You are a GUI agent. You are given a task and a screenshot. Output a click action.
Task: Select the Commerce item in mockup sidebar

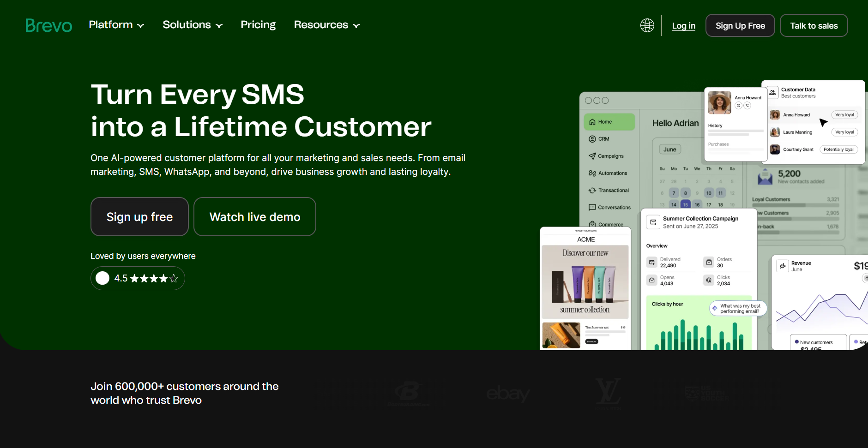tap(606, 224)
